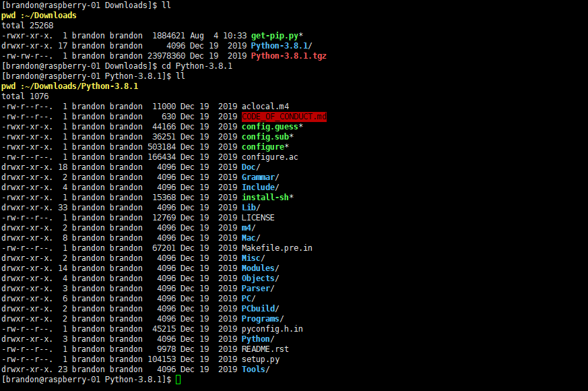Click the 'Aug 4 10:33' timestamp
The height and width of the screenshot is (391, 588).
click(218, 36)
